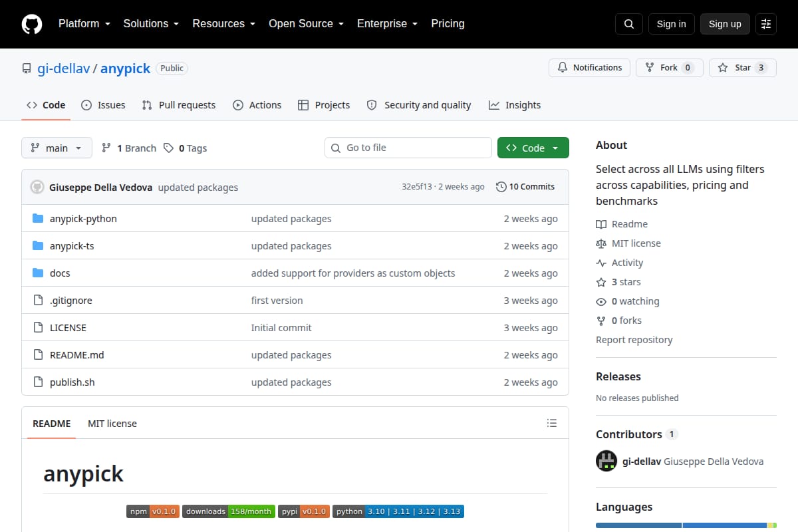Click 'Initial commit' message
This screenshot has width=798, height=532.
(281, 328)
